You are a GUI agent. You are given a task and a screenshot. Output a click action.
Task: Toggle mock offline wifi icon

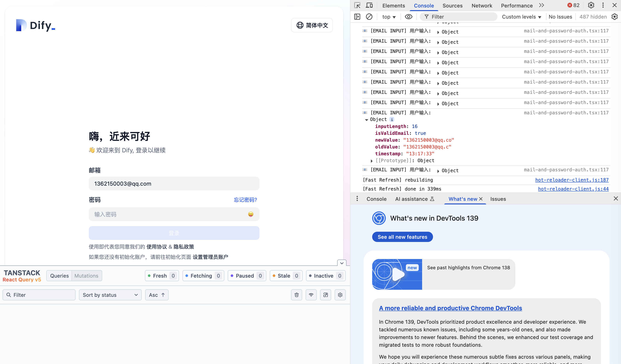(x=311, y=295)
